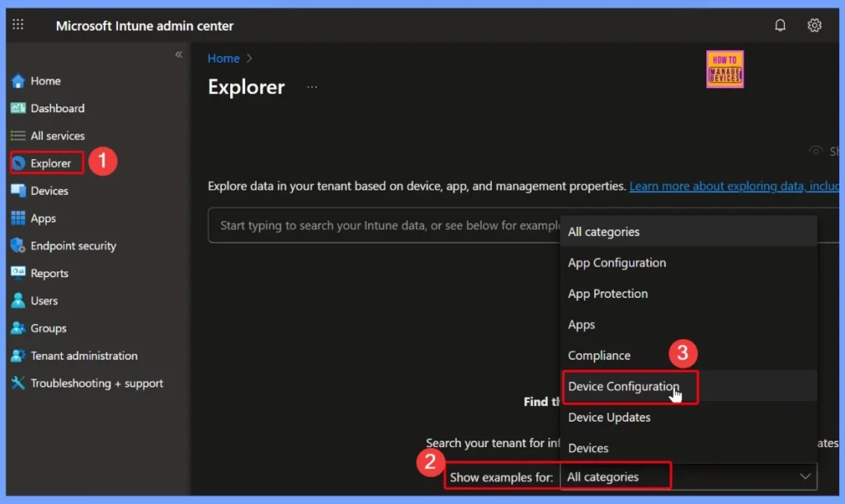The image size is (845, 504).
Task: Click Microsoft Intune admin center title
Action: tap(144, 26)
